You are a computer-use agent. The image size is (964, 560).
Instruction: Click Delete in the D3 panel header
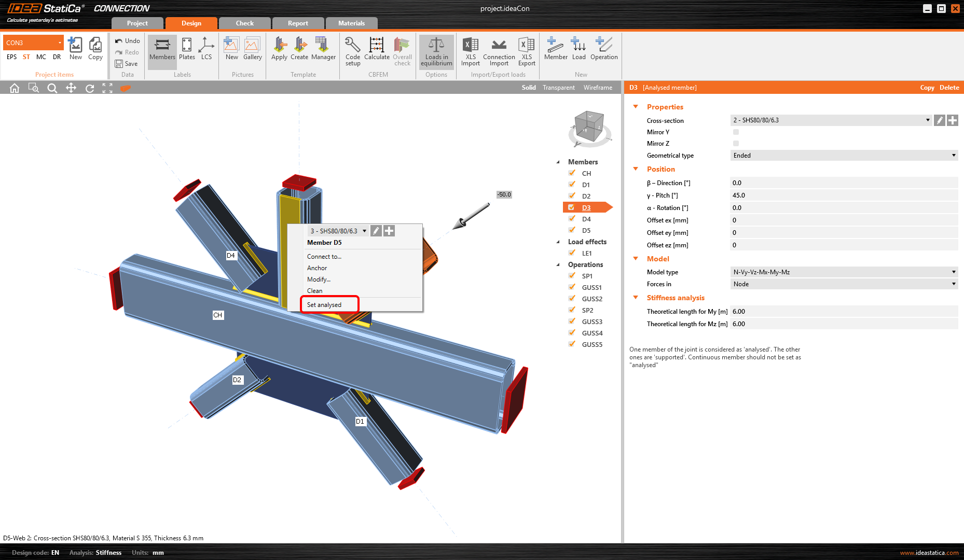coord(949,88)
